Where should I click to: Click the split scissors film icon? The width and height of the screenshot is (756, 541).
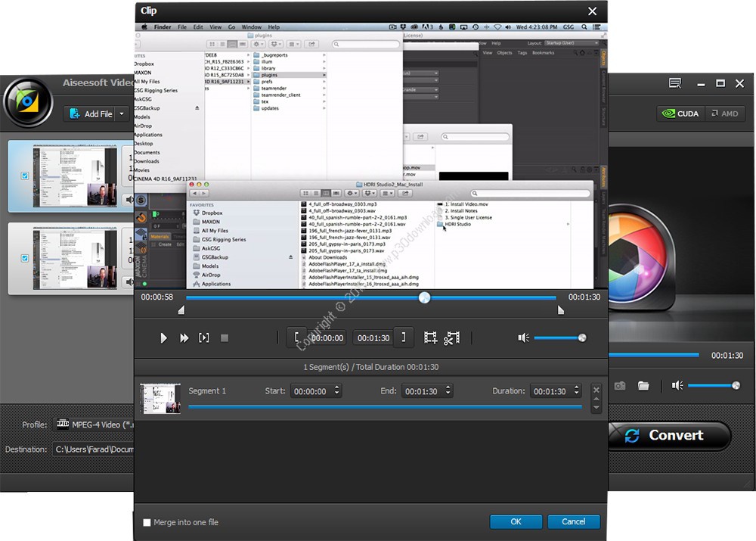452,337
